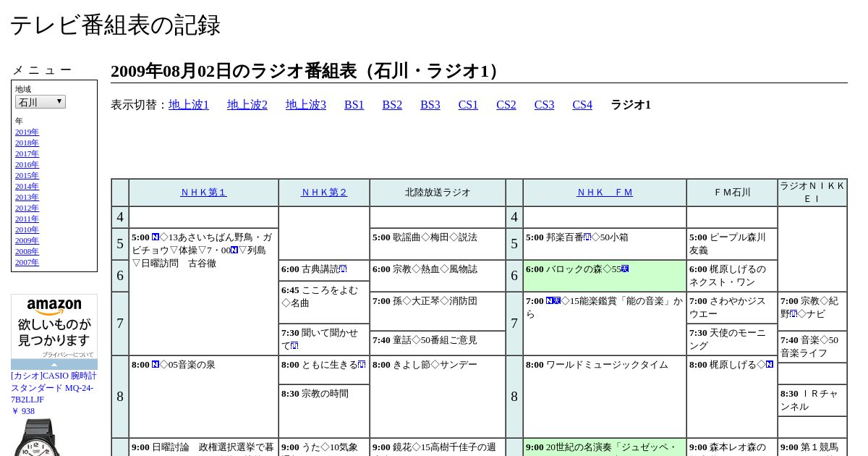This screenshot has height=456, width=868.
Task: Click the N news icon in 5:00 NHK第1 program
Action: pyautogui.click(x=156, y=237)
